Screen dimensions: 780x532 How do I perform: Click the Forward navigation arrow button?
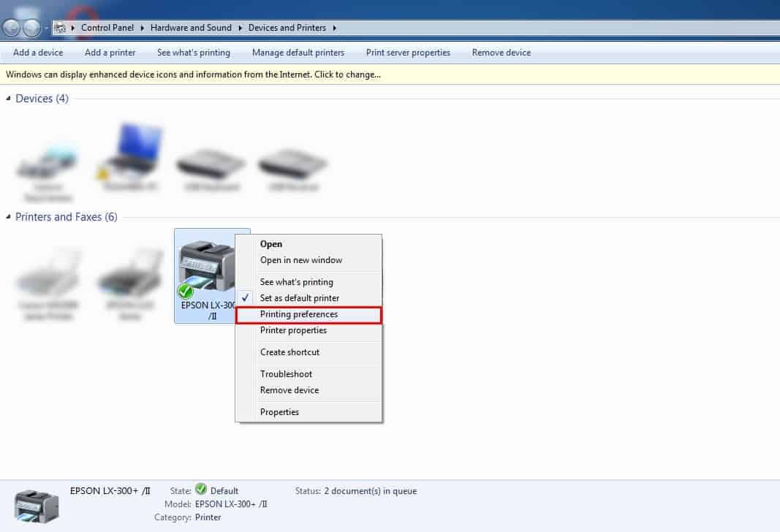tap(31, 28)
